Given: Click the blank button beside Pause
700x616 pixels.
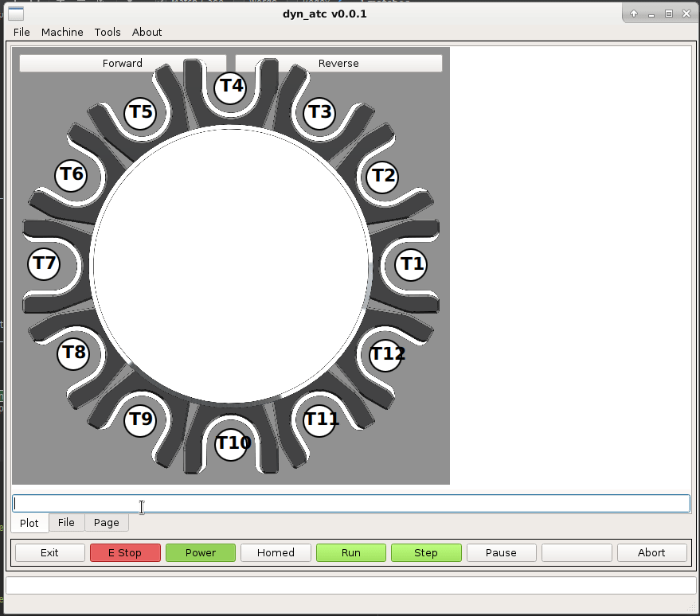Looking at the screenshot, I should click(x=577, y=552).
